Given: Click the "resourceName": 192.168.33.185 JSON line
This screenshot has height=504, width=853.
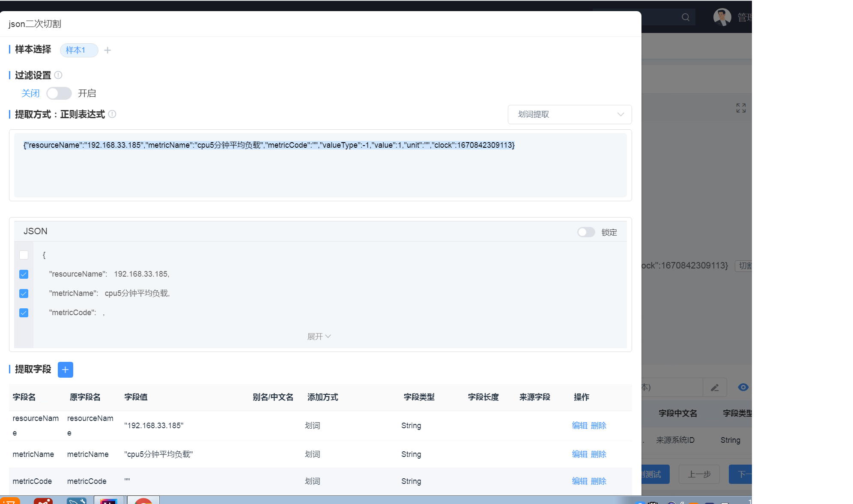Looking at the screenshot, I should click(x=109, y=274).
